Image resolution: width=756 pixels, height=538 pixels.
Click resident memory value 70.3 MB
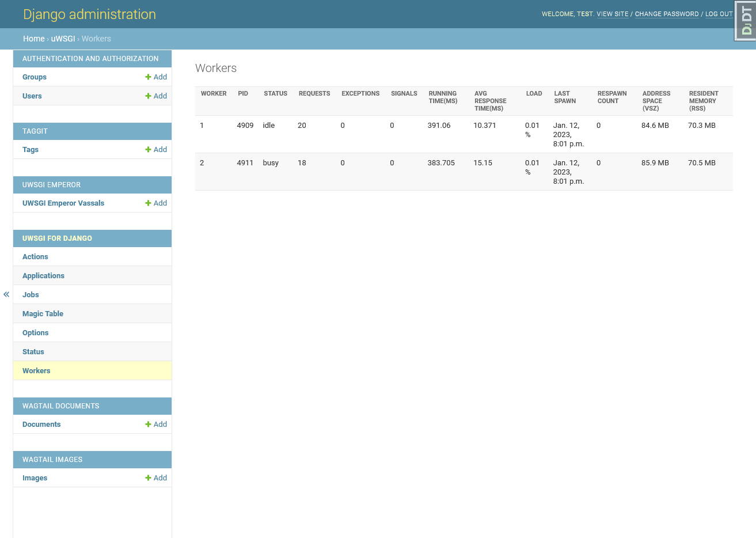[x=702, y=126]
